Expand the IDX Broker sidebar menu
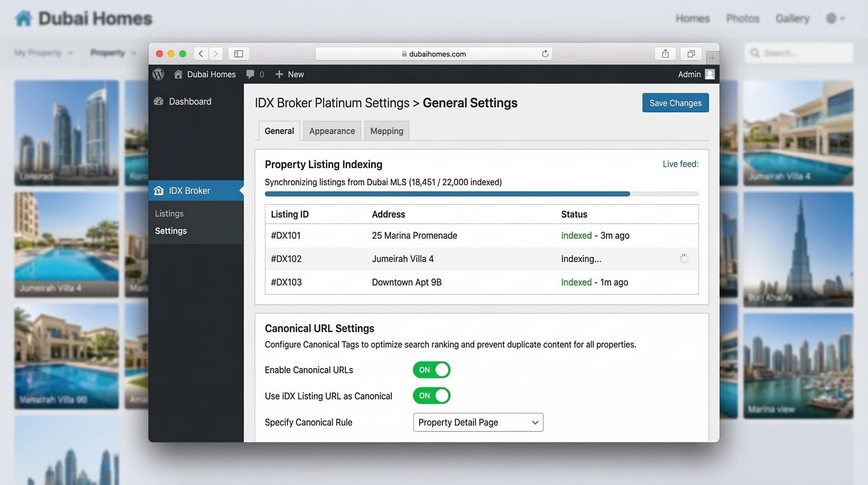The image size is (868, 485). [x=189, y=191]
